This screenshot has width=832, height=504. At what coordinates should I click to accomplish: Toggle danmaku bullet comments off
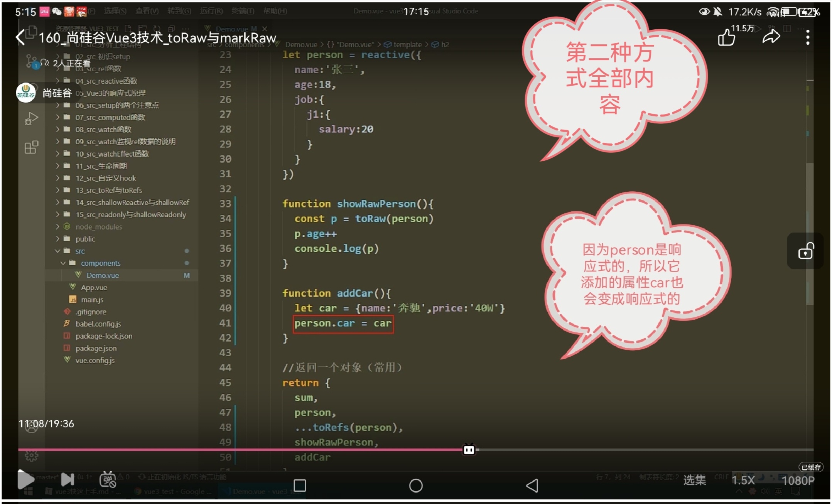click(108, 479)
